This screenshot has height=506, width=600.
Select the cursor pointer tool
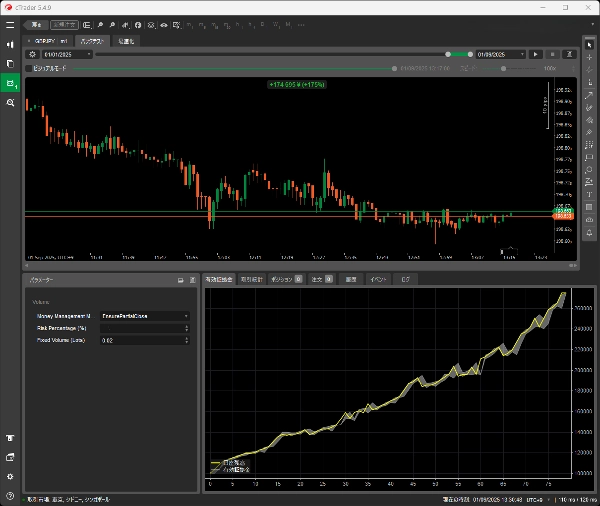click(589, 45)
